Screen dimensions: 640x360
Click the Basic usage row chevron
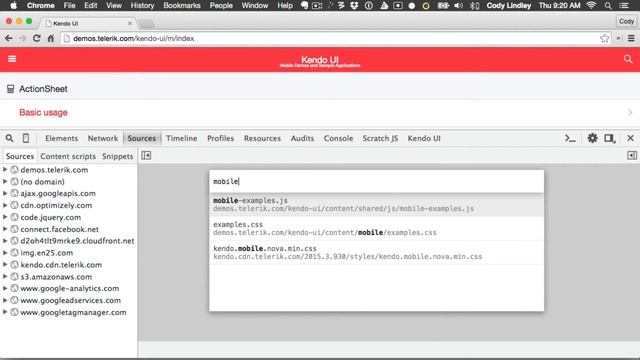coord(630,112)
